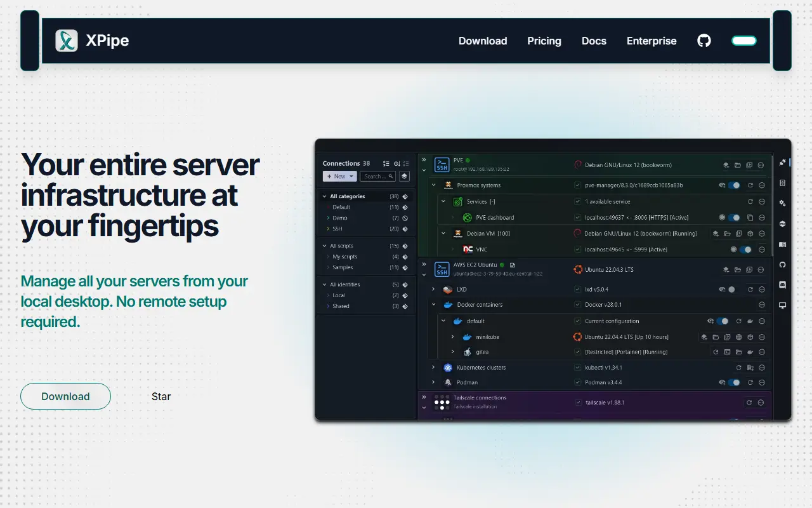The height and width of the screenshot is (508, 812).
Task: Open the documentation book icon in the app sidebar
Action: 782,244
